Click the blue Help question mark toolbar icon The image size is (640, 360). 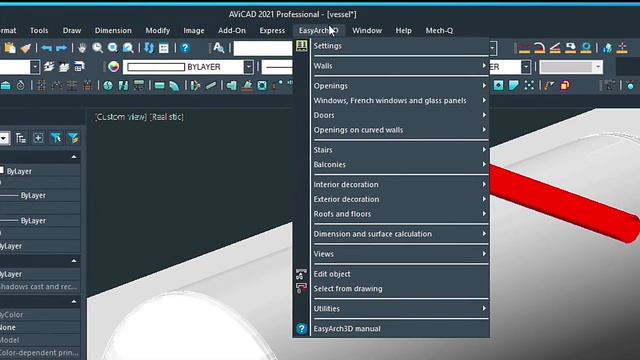click(x=185, y=48)
